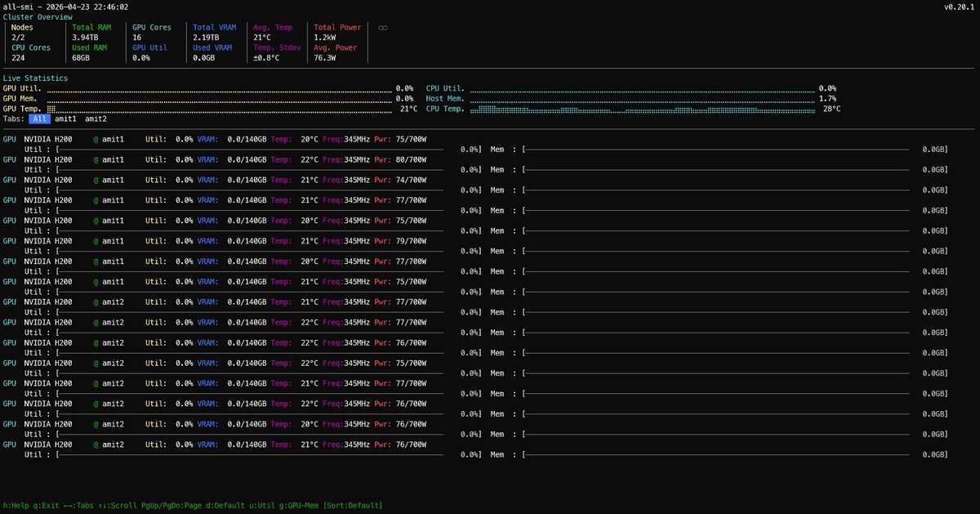Screen dimensions: 980x514
Task: Click the Pwr value 79/700W
Action: pos(412,241)
